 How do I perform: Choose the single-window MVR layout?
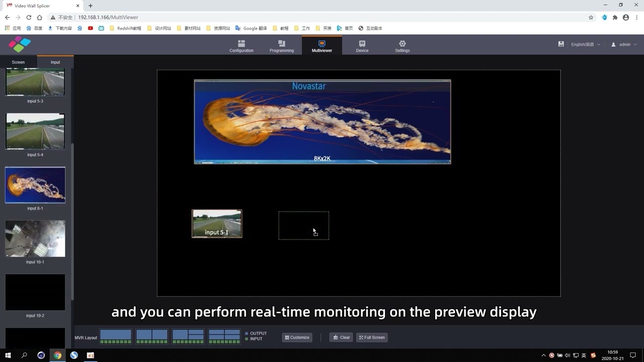tap(116, 337)
